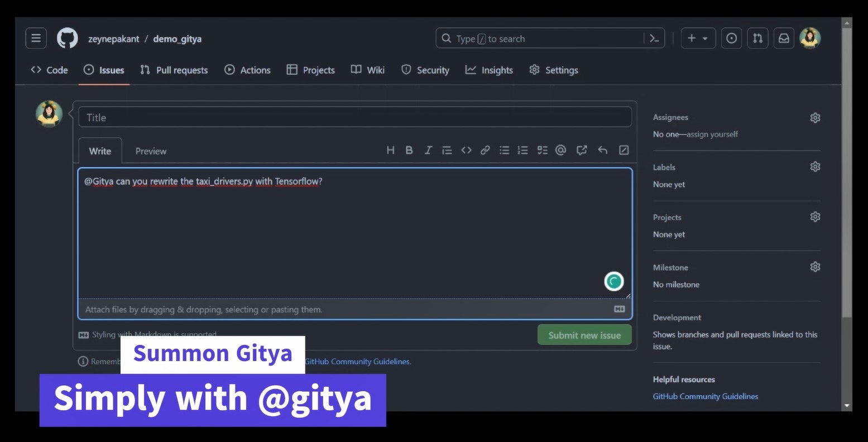Open the Milestone gear settings

815,267
